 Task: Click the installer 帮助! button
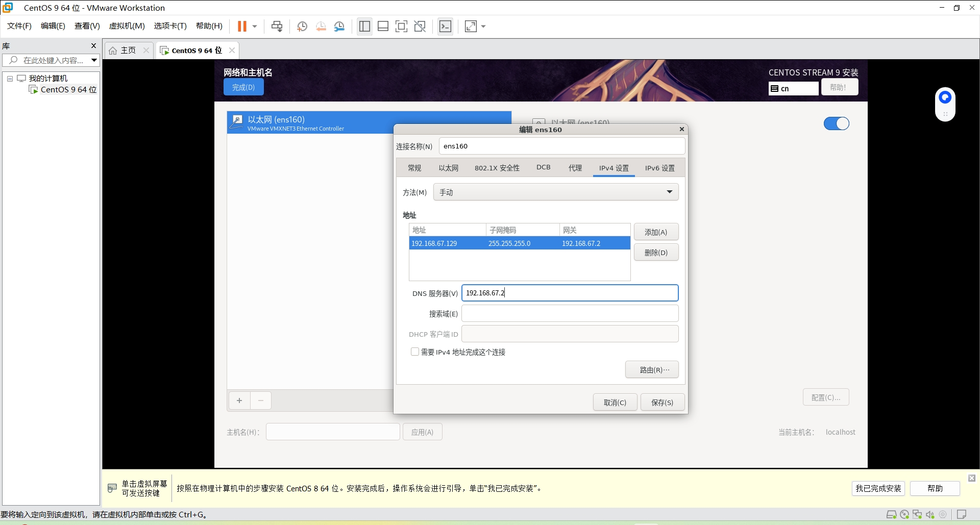[x=839, y=87]
